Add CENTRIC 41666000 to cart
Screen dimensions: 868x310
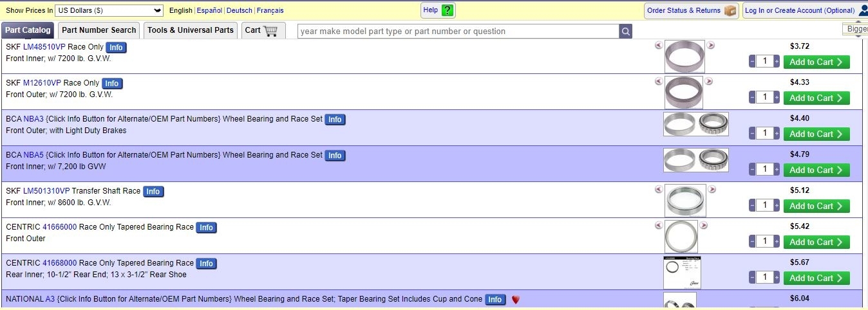click(x=816, y=242)
